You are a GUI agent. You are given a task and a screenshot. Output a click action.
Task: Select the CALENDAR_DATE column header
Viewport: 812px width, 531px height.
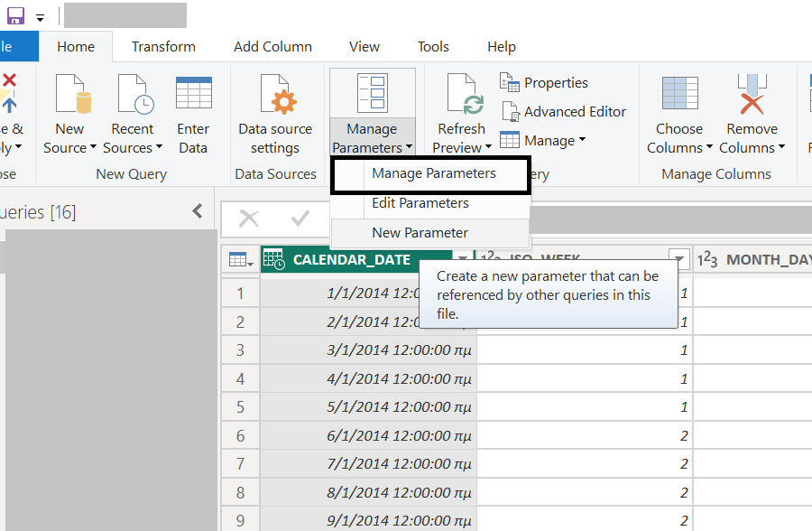352,259
